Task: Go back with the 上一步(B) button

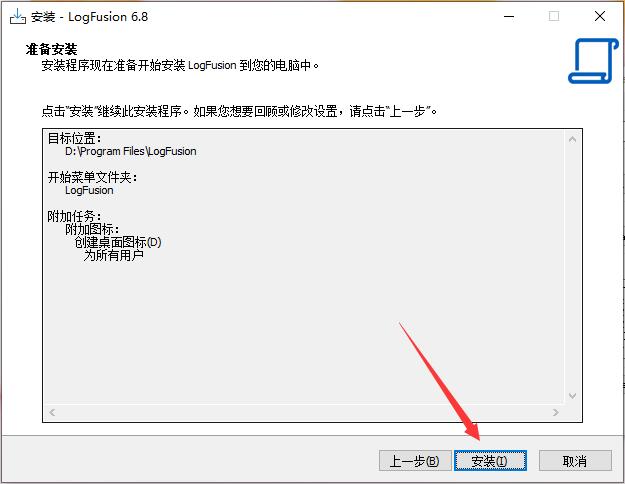Action: (415, 461)
